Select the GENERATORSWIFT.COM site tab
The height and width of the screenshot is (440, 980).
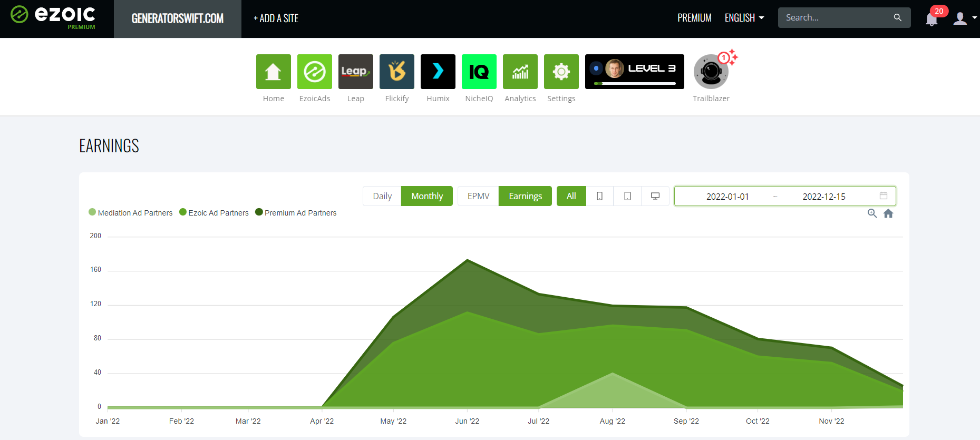coord(178,19)
